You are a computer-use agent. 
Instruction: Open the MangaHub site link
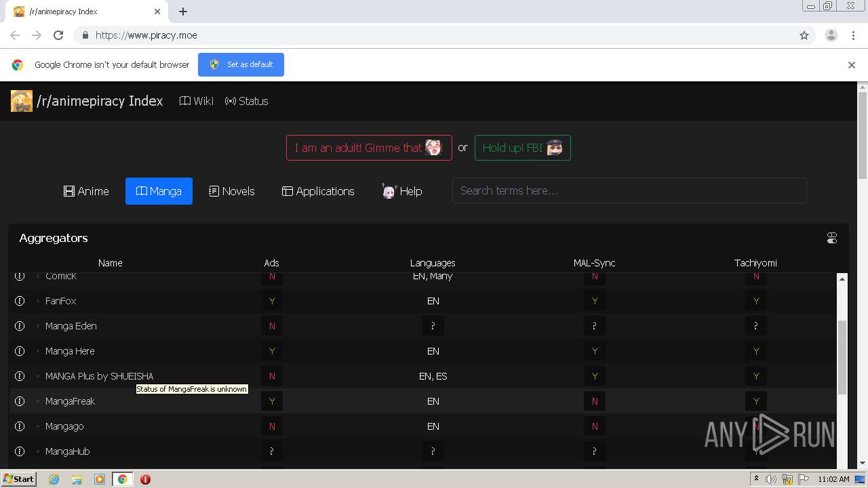(x=67, y=451)
